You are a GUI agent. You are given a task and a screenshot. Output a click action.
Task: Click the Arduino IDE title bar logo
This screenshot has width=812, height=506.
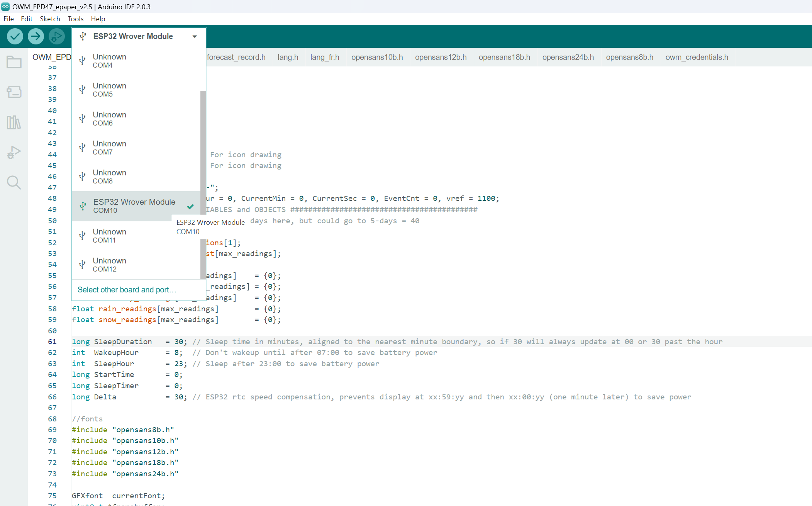click(5, 7)
